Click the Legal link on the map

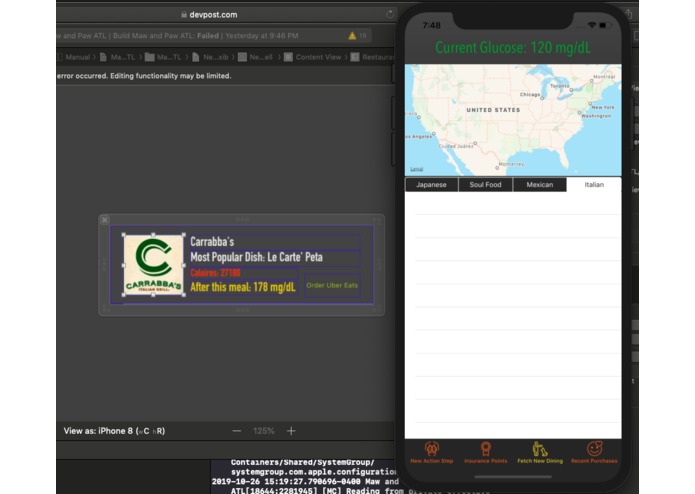pyautogui.click(x=416, y=169)
